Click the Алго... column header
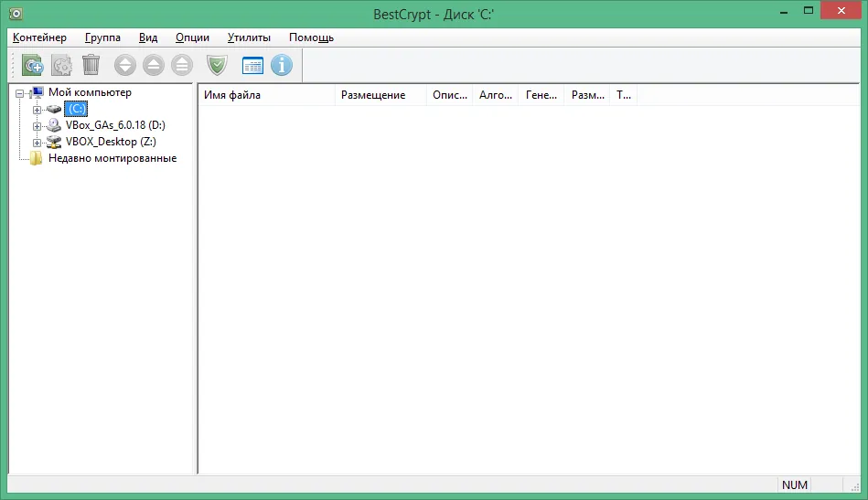The image size is (868, 500). tap(495, 95)
